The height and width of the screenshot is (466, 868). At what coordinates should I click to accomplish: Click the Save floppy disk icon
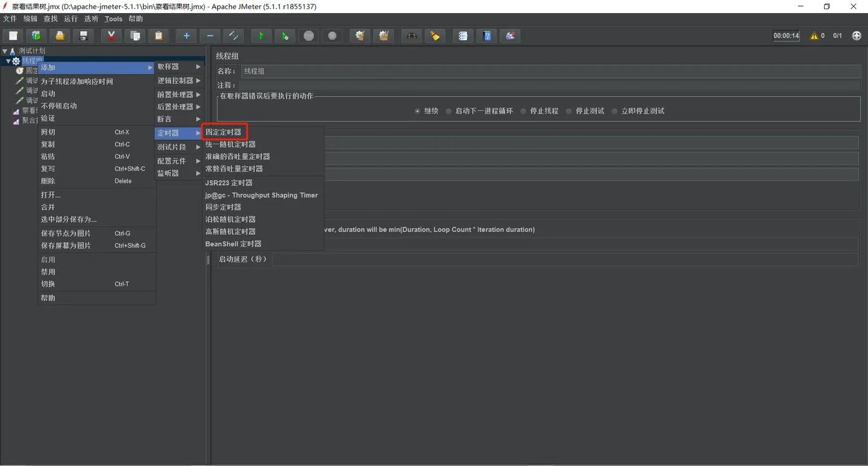[83, 36]
